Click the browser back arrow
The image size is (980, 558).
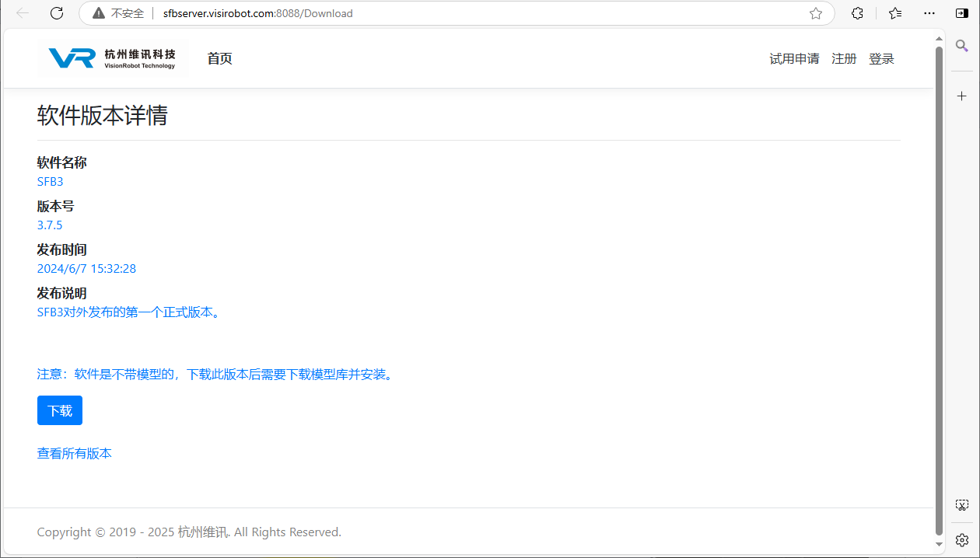point(23,13)
